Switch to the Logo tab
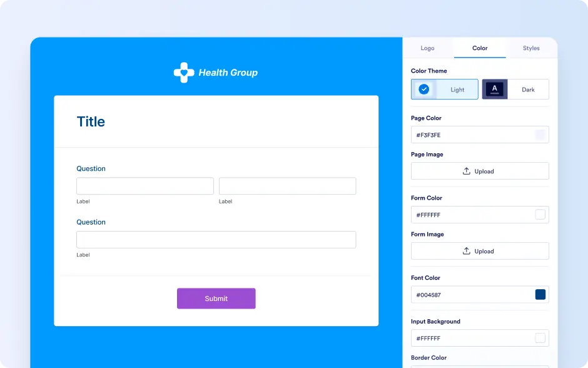This screenshot has width=588, height=368. (427, 48)
